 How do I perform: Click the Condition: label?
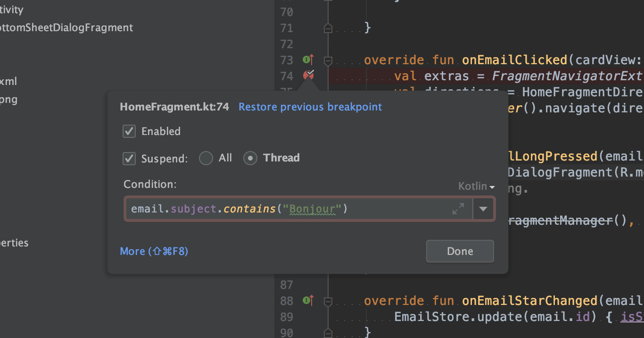tap(150, 185)
